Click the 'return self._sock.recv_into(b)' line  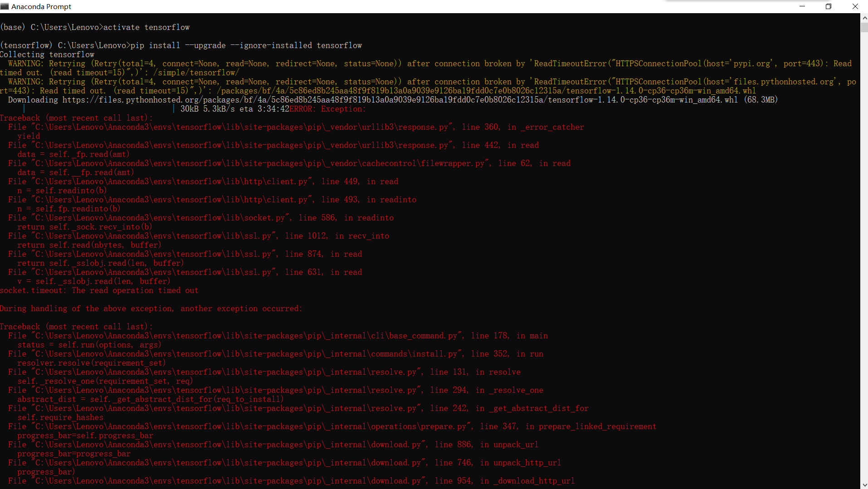tap(85, 227)
